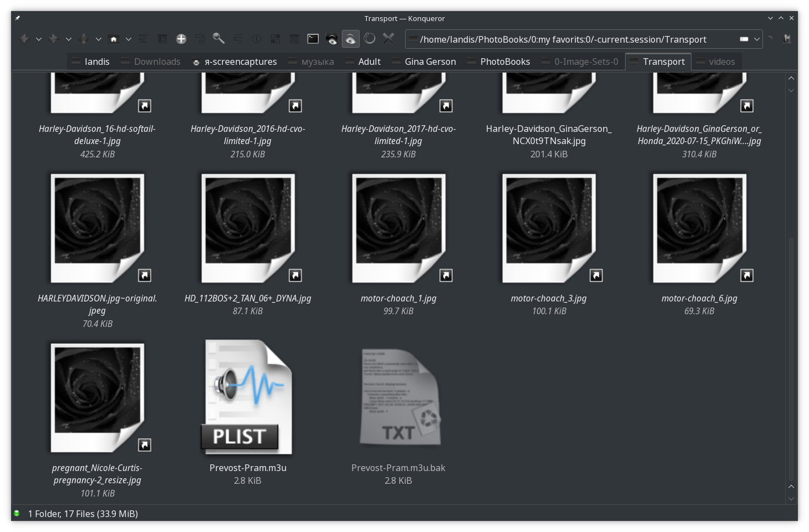This screenshot has width=809, height=532.
Task: Toggle the highlighted eye hidden-files button
Action: tap(351, 39)
